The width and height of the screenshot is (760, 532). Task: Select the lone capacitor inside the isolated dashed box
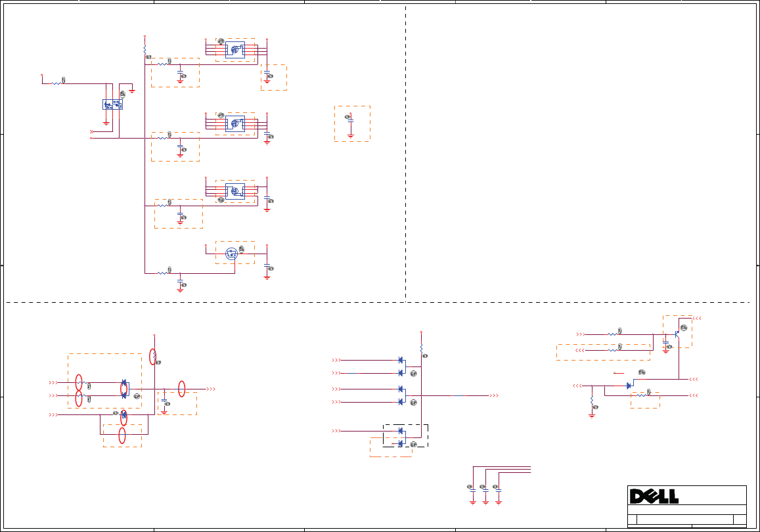tap(351, 120)
